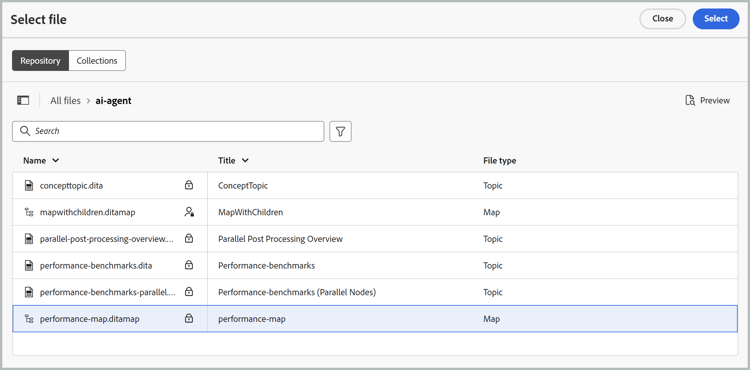
Task: Click map icon for mapwithchildren.ditamap
Action: [x=29, y=212]
